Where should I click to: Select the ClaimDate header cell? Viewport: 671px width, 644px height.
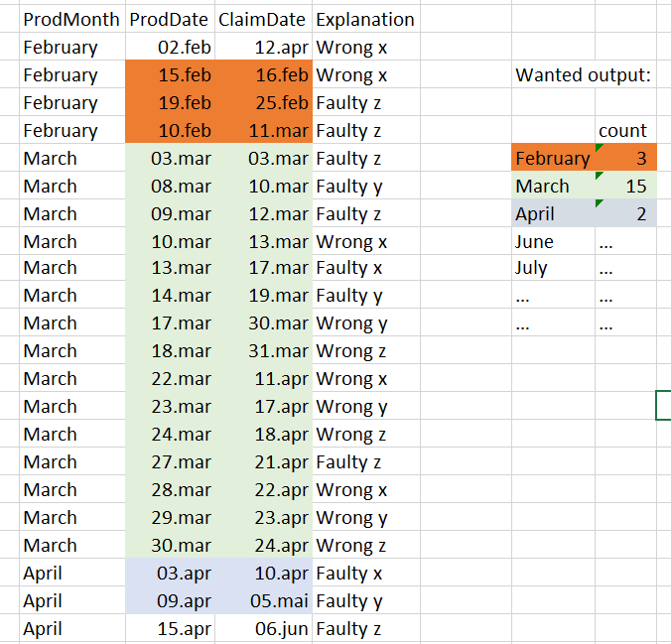tap(263, 19)
